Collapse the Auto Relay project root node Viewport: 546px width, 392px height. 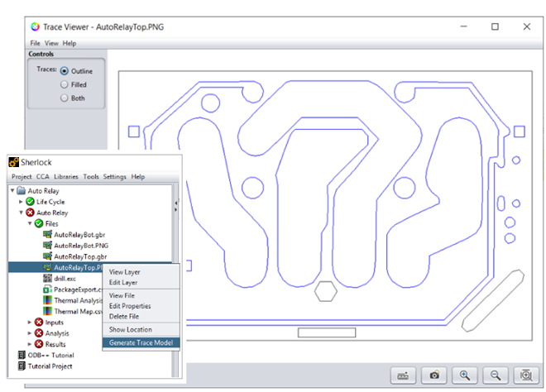point(12,190)
